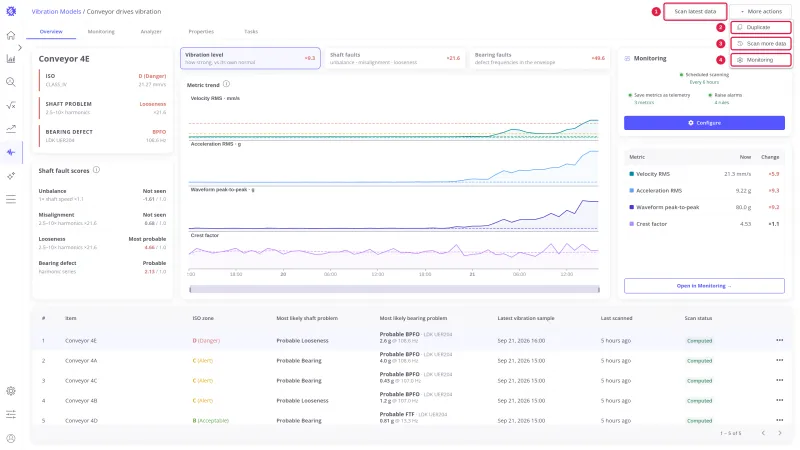
Task: Switch to the Tasks tab
Action: point(251,31)
